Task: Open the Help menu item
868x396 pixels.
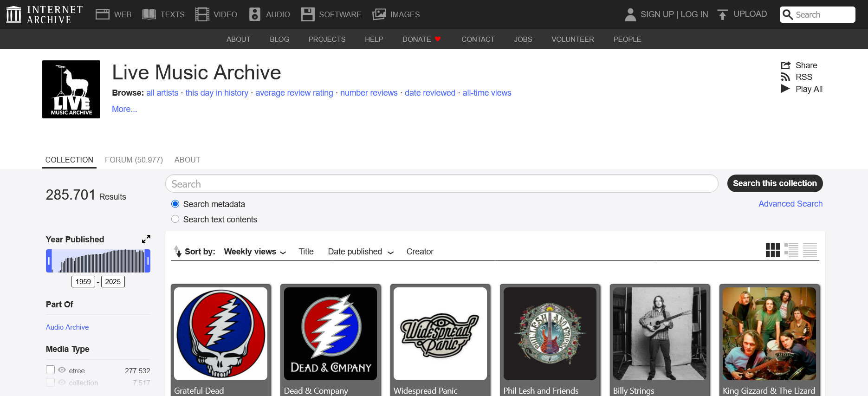Action: point(374,39)
